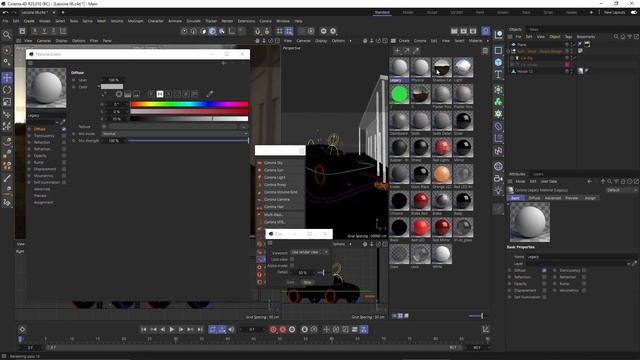The height and width of the screenshot is (360, 640).
Task: Play the animation forward
Action: [x=172, y=329]
